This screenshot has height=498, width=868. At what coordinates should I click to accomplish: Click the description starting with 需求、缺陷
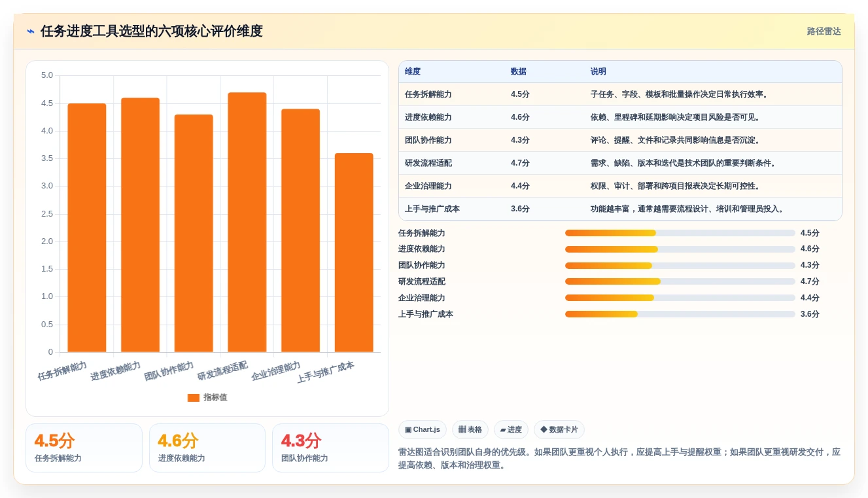pos(683,163)
